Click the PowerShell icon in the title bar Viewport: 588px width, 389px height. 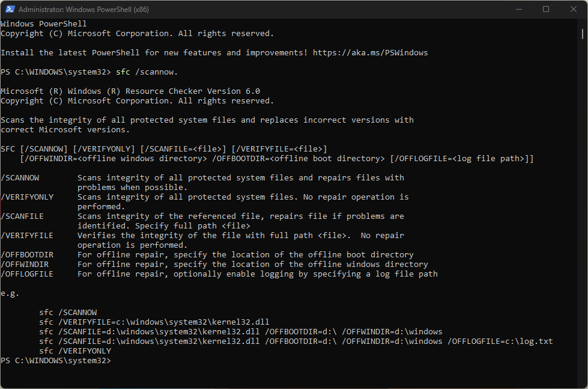click(x=9, y=10)
